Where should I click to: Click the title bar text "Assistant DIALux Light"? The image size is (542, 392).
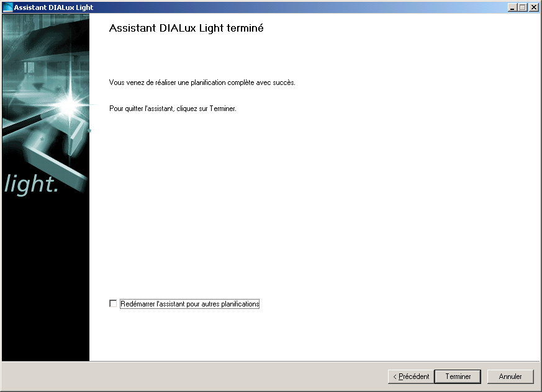[x=53, y=7]
